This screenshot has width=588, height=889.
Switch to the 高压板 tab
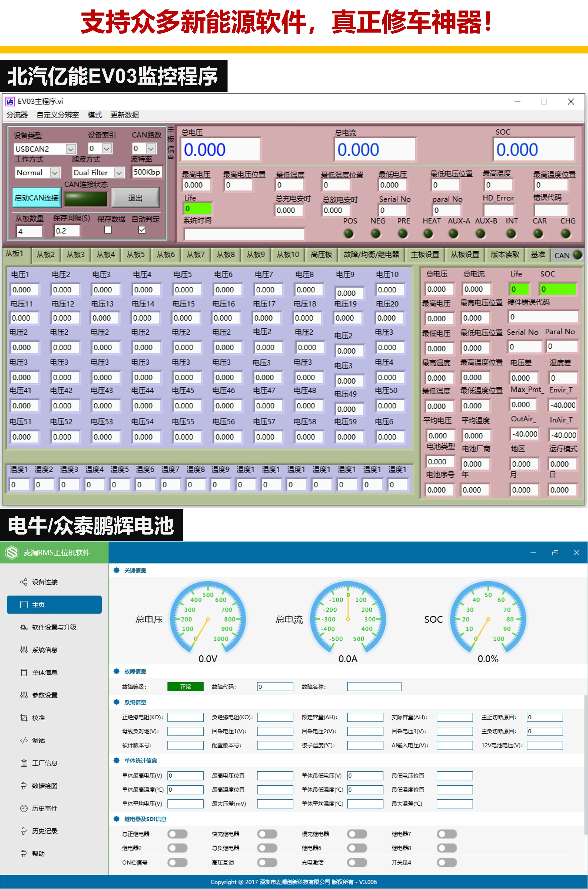[321, 254]
